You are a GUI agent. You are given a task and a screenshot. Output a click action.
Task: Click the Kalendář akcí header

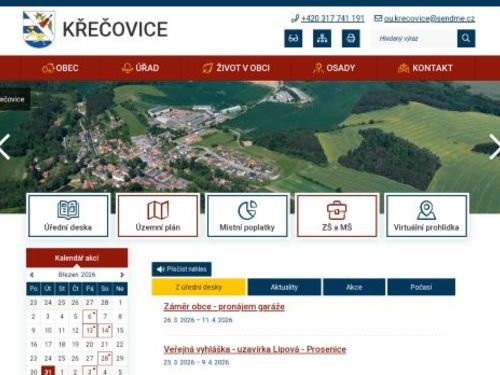77,258
